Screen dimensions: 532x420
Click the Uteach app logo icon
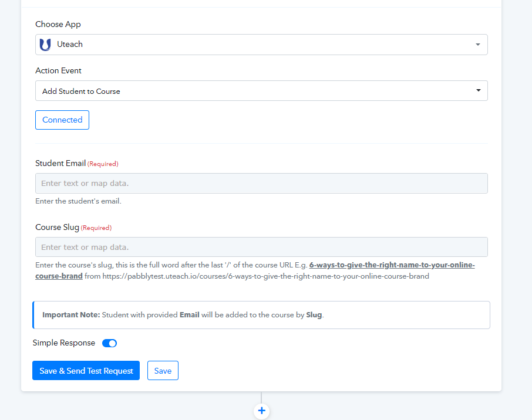[45, 45]
